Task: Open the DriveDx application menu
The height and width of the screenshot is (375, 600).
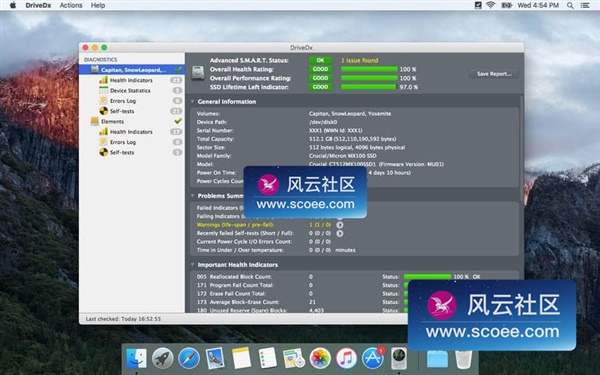Action: pos(38,5)
